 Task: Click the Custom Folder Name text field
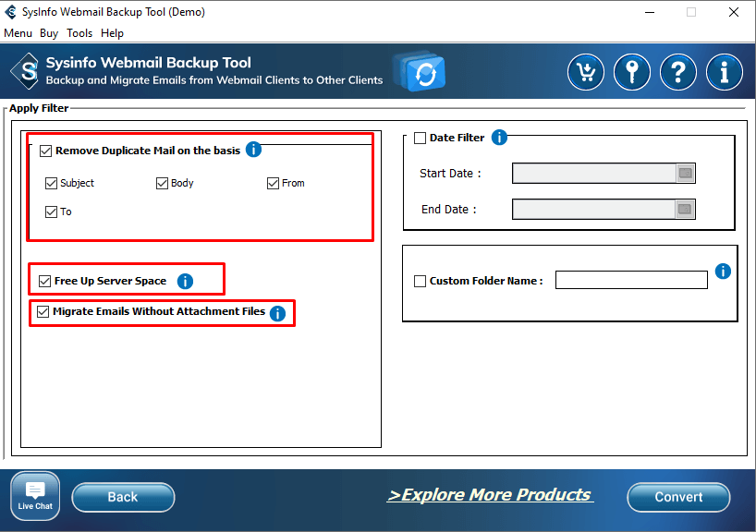coord(631,280)
